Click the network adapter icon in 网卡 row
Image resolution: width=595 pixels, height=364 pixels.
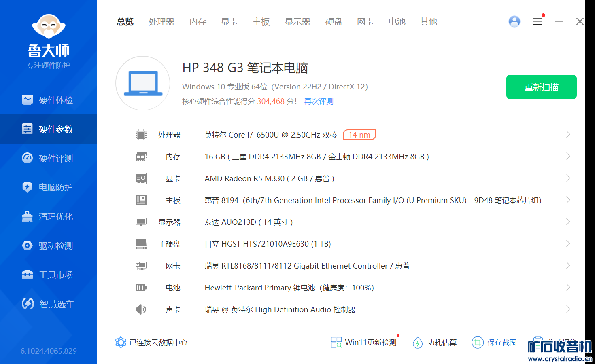[x=141, y=266]
